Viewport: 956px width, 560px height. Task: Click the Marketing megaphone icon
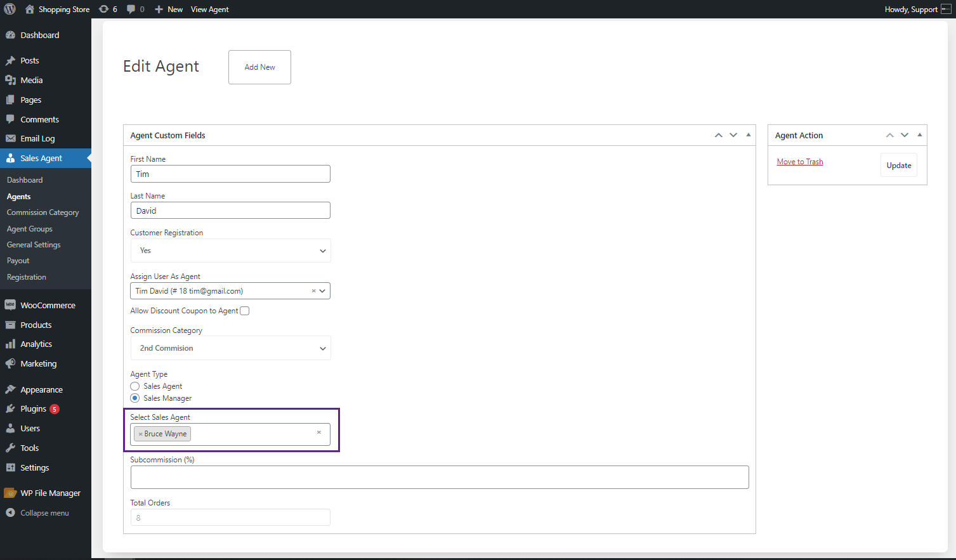click(x=10, y=363)
